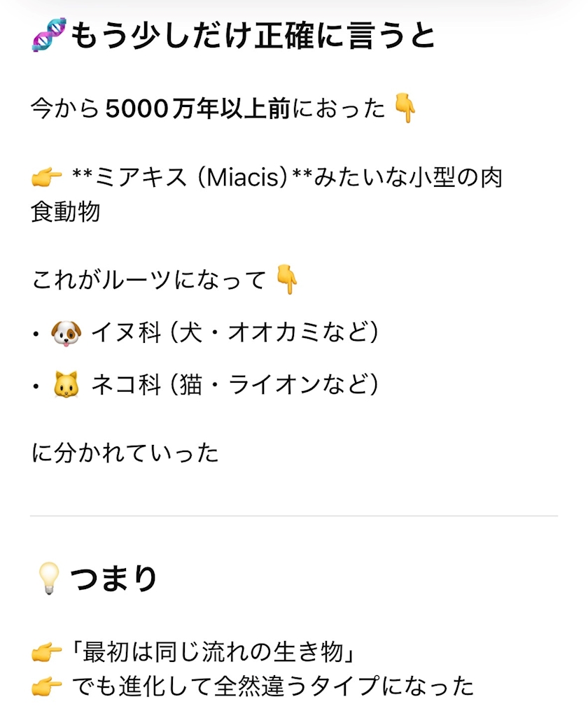Image resolution: width=588 pixels, height=720 pixels.
Task: Click the horizontal divider line above つまり
Action: pos(294,516)
